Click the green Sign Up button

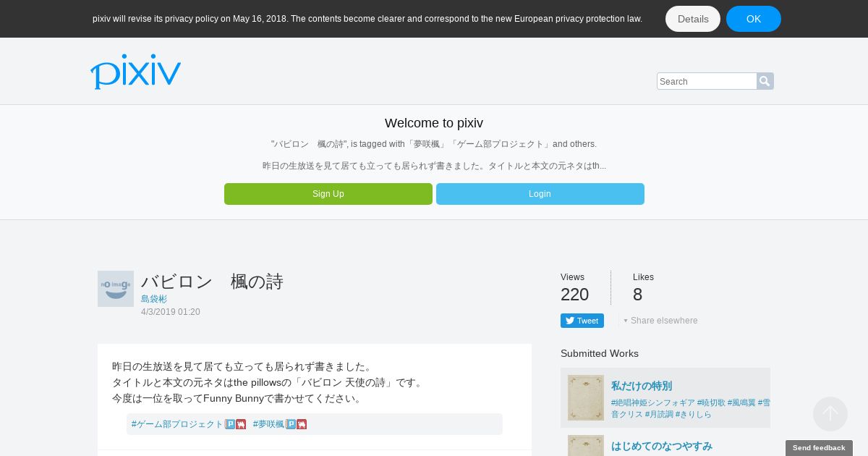328,194
